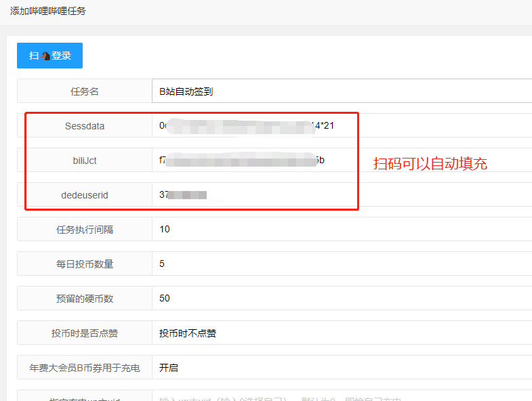Click the Sessdata label

(x=85, y=126)
